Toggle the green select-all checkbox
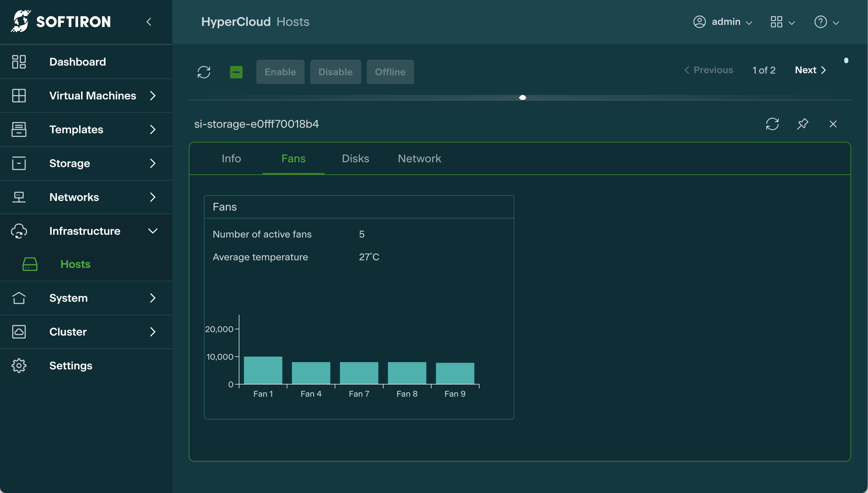Viewport: 868px width, 493px height. click(x=236, y=72)
